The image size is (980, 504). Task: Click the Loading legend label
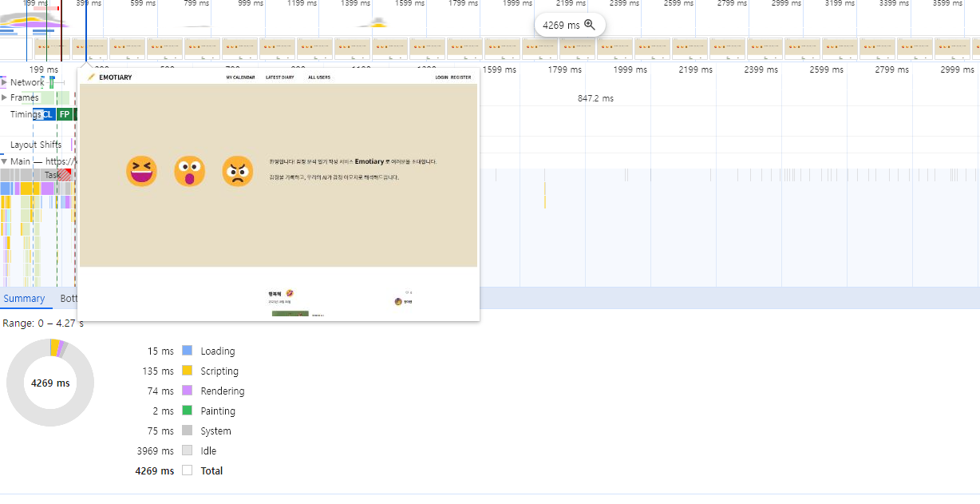point(218,351)
